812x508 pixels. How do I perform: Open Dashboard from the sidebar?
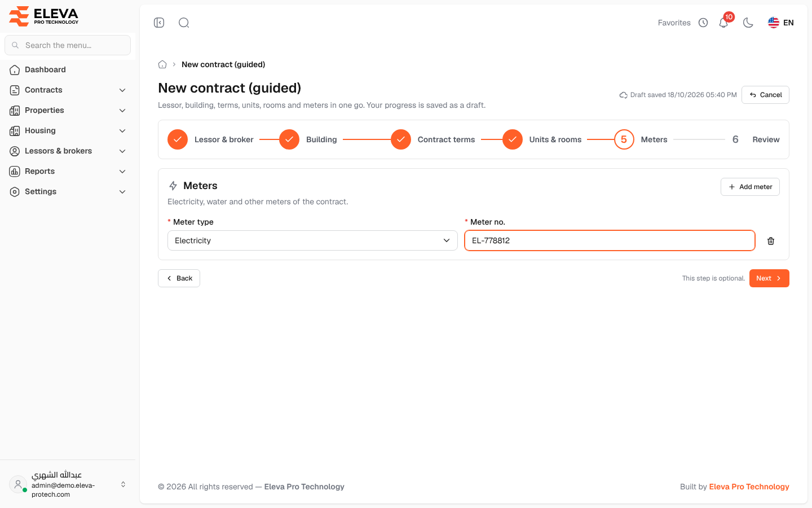pyautogui.click(x=68, y=69)
